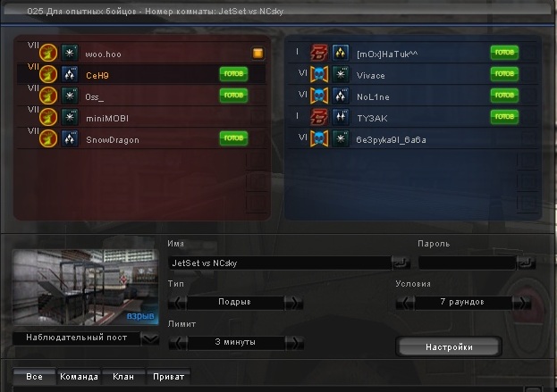Open the Наблюдательный пост map dropdown
The width and height of the screenshot is (557, 392).
coord(150,338)
